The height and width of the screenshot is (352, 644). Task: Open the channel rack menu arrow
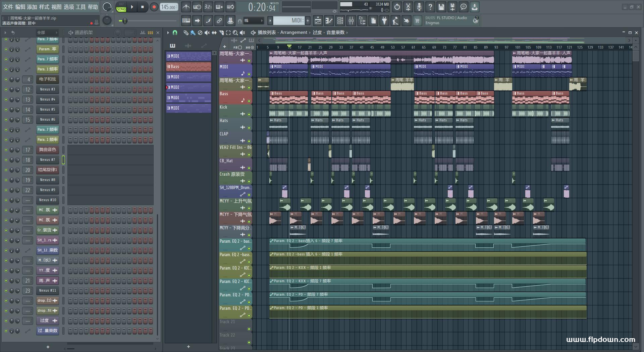click(5, 33)
